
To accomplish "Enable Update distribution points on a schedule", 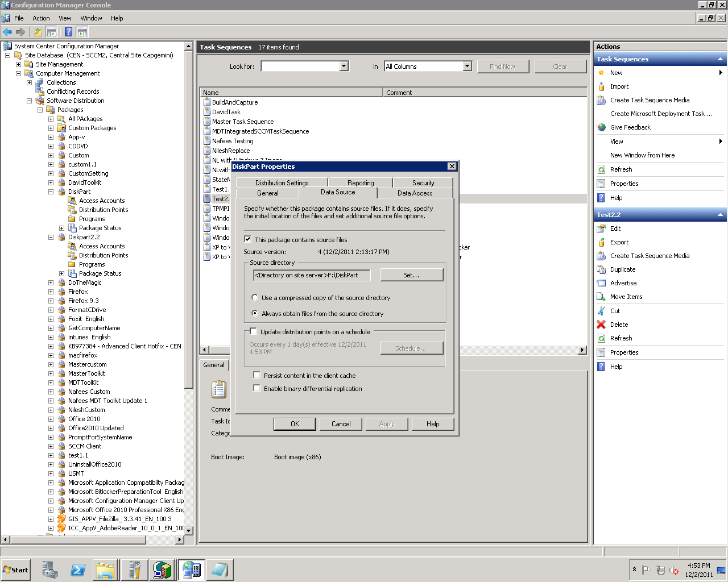I will coord(254,331).
